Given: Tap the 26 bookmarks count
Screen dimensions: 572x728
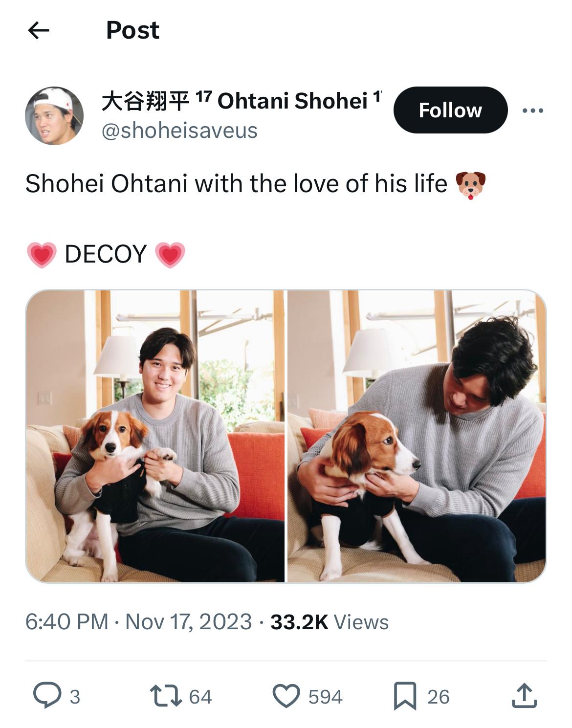Looking at the screenshot, I should click(x=438, y=697).
